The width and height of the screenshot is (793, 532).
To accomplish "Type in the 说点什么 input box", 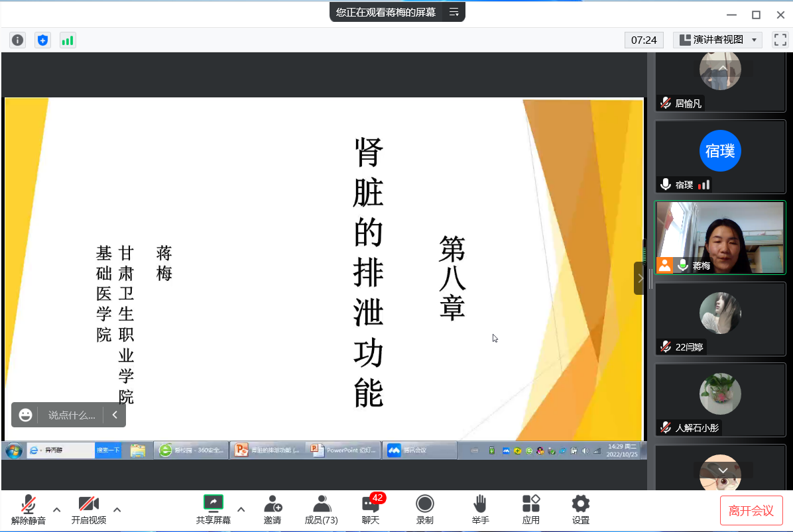I will 72,415.
